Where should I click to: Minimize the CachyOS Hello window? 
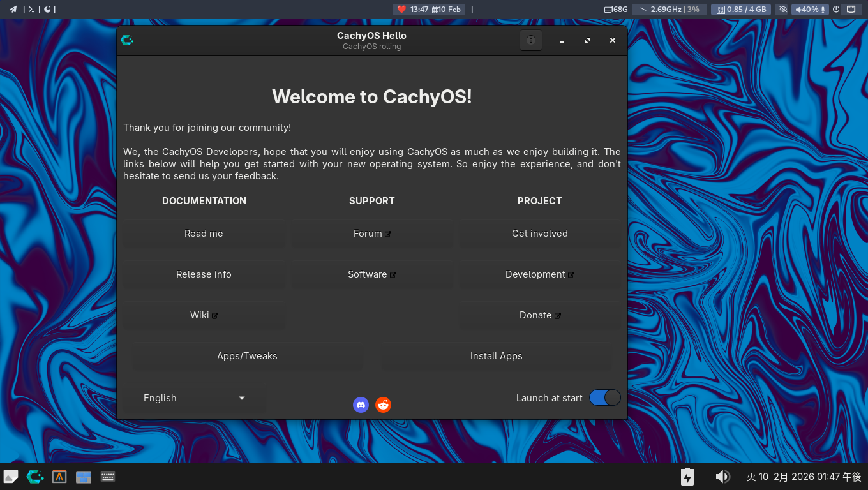click(x=562, y=40)
